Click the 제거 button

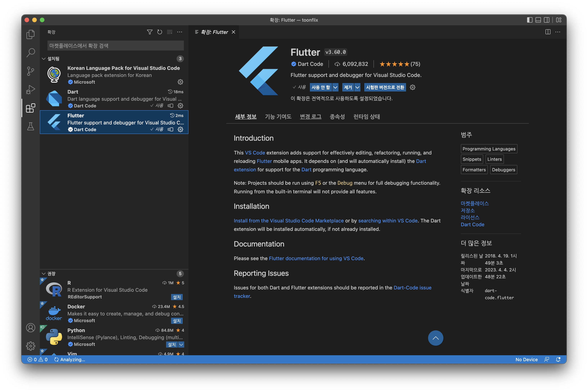click(348, 87)
